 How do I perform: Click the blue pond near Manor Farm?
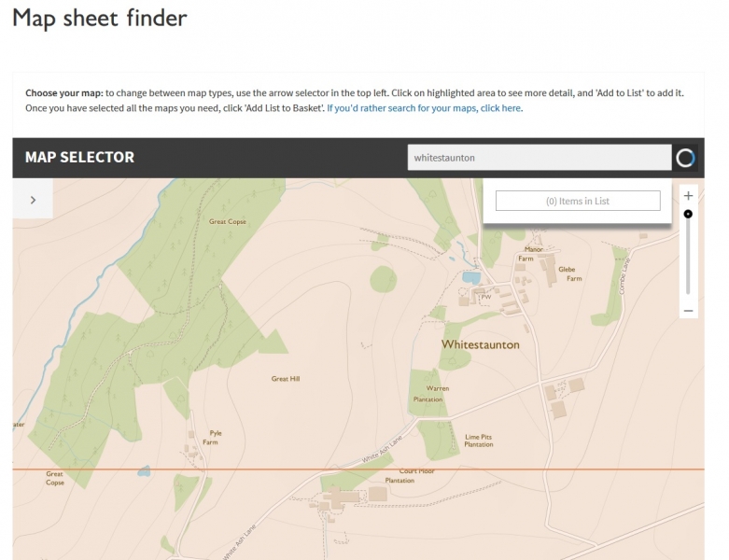(470, 277)
